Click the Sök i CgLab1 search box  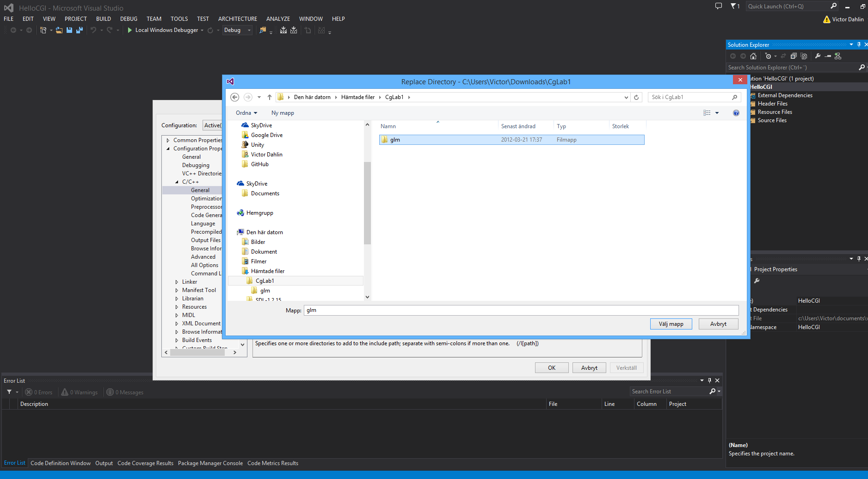pyautogui.click(x=694, y=97)
